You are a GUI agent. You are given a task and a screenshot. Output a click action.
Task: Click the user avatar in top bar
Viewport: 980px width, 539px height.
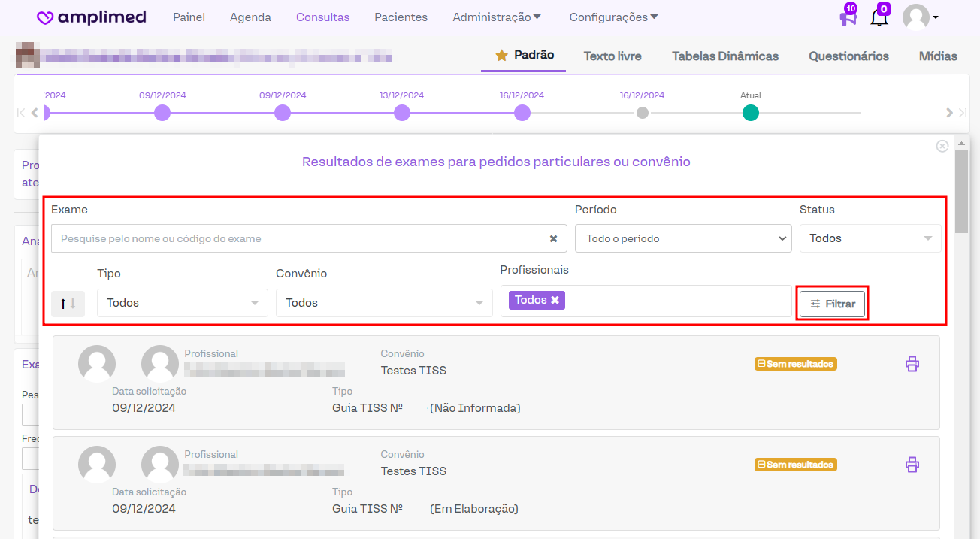(x=916, y=17)
